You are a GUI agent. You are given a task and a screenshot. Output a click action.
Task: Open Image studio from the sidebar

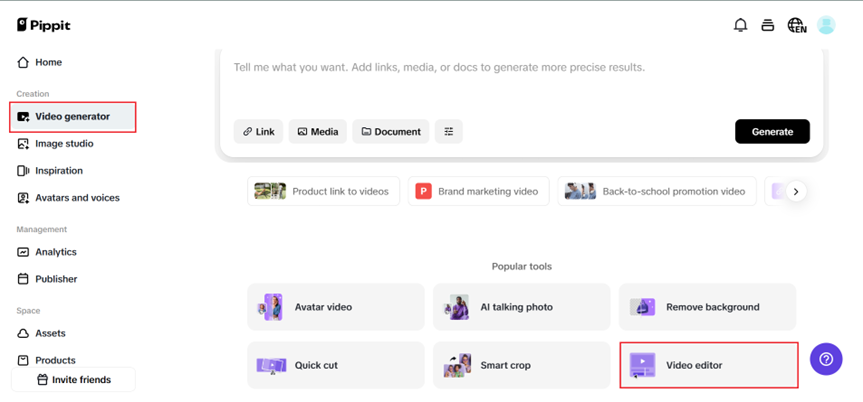64,144
